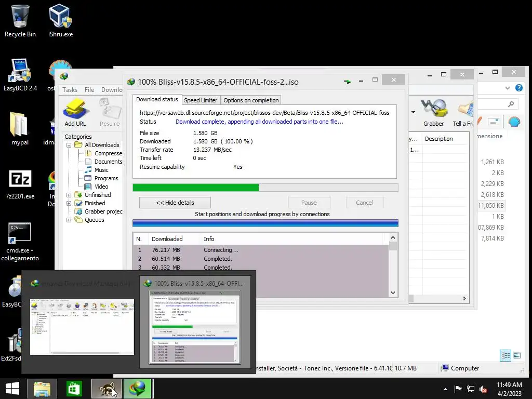Click the Windows Start button
The width and height of the screenshot is (532, 399).
tap(12, 389)
